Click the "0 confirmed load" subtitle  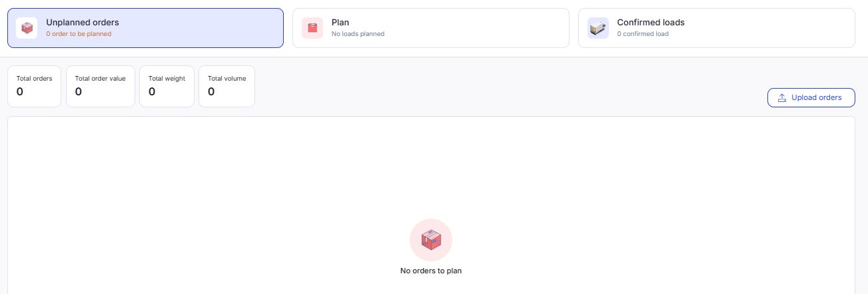pyautogui.click(x=642, y=34)
